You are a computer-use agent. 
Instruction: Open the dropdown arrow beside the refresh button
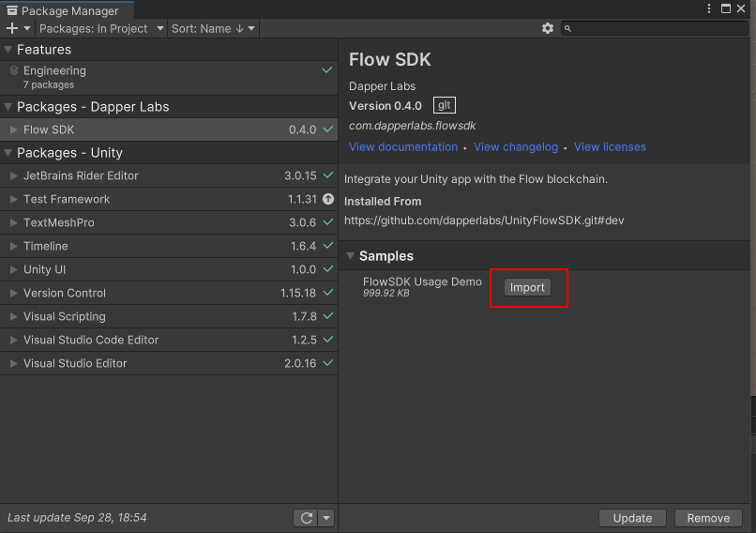pyautogui.click(x=325, y=518)
